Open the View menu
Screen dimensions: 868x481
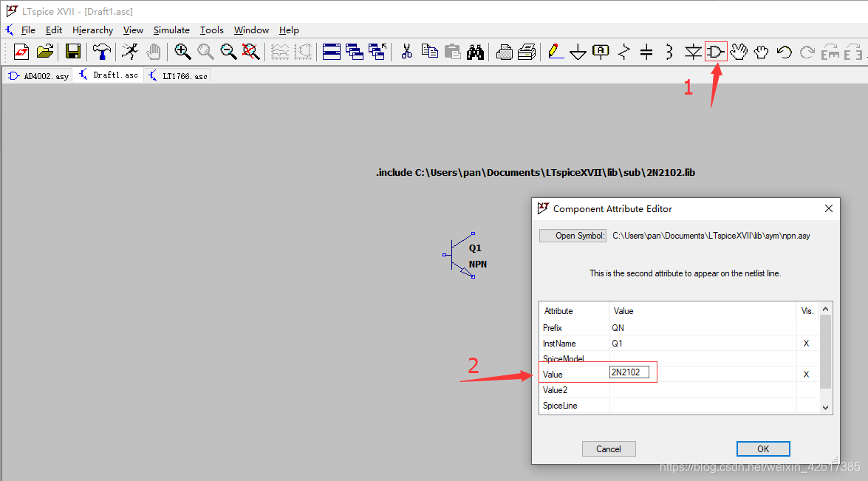[x=133, y=30]
